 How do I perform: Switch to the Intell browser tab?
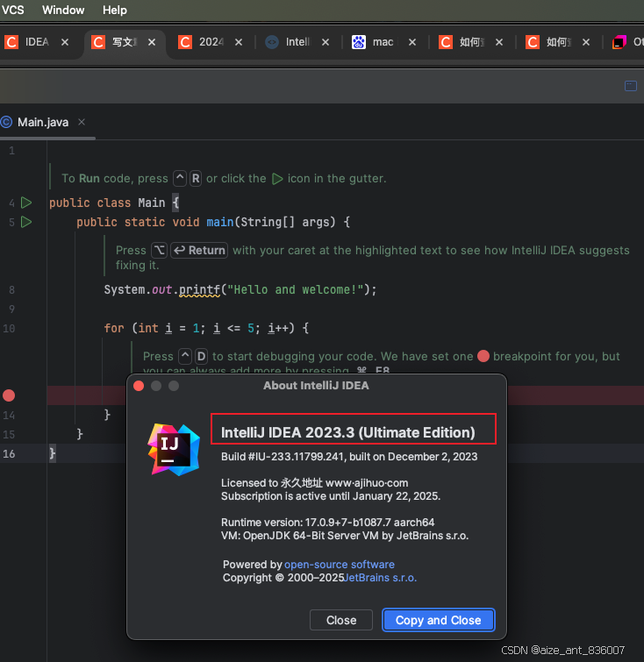297,42
